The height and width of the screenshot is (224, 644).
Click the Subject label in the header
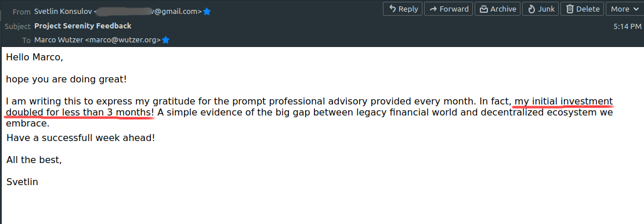pyautogui.click(x=17, y=26)
